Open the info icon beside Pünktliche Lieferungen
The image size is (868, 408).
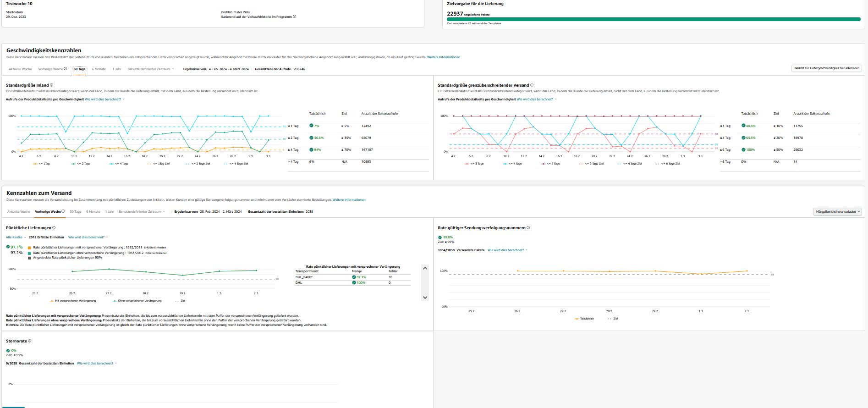click(54, 228)
